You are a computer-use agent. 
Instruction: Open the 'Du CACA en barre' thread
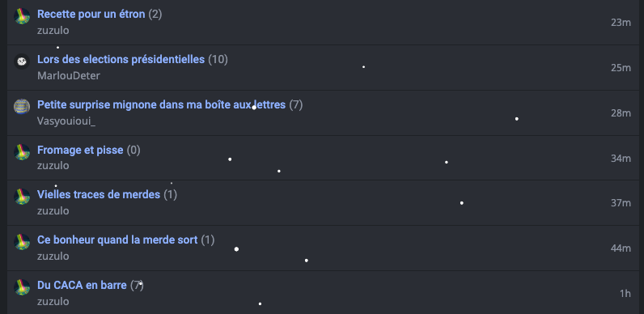[82, 285]
